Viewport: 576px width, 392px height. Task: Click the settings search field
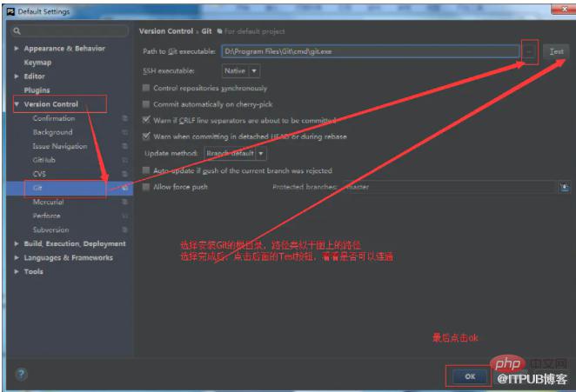point(70,30)
